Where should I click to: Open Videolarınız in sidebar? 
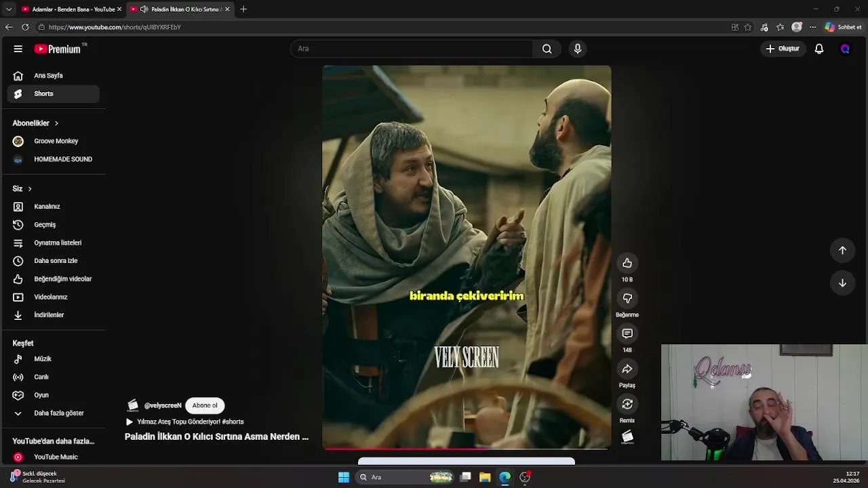[x=53, y=297]
